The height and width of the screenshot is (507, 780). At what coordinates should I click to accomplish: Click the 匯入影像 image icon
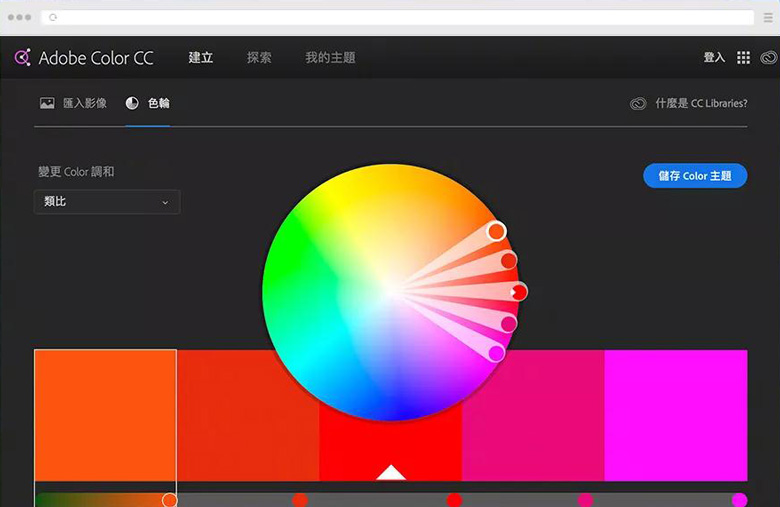(x=47, y=103)
